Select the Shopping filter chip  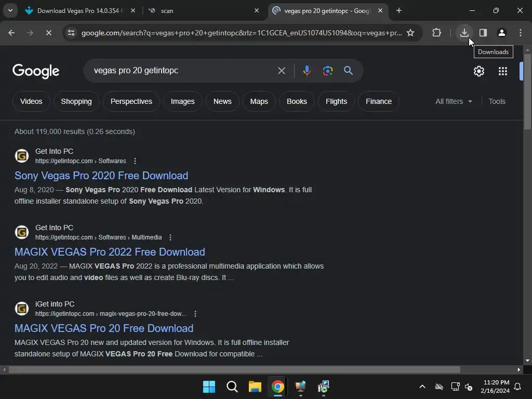(x=76, y=101)
